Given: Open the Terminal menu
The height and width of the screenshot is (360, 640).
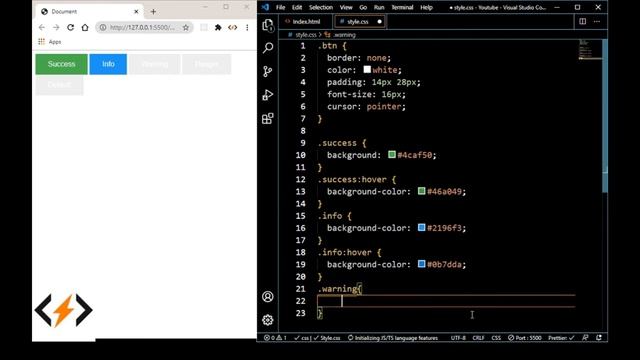Looking at the screenshot, I should pyautogui.click(x=402, y=7).
